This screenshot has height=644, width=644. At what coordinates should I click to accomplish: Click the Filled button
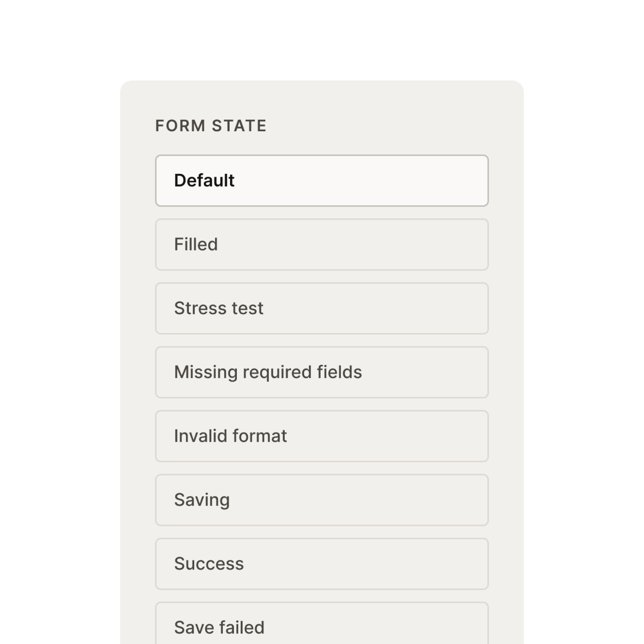[x=322, y=244]
